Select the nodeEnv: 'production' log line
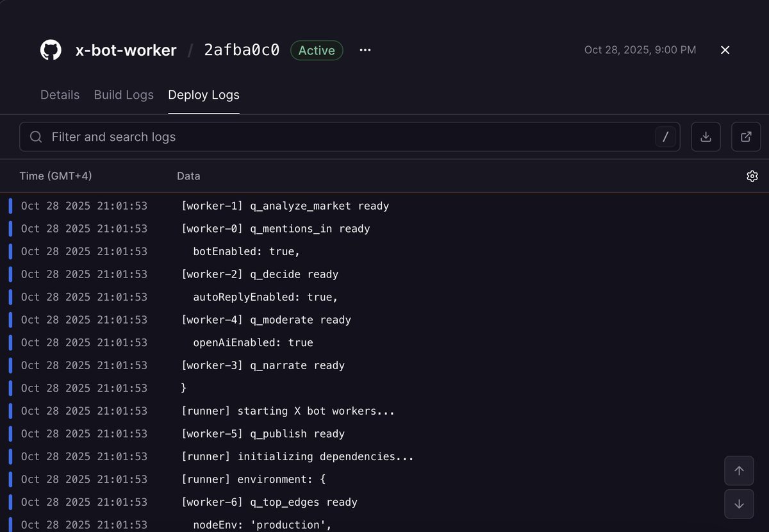769x532 pixels. (384, 524)
